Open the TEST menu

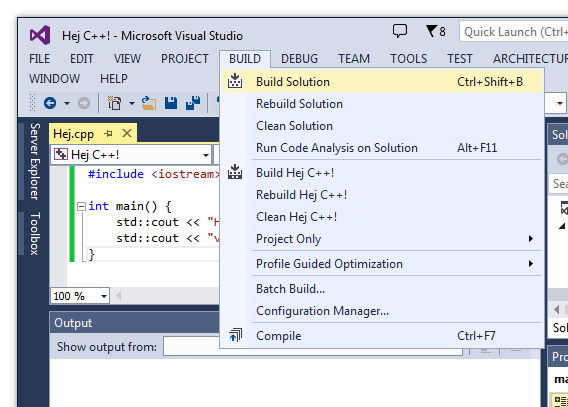pos(459,59)
